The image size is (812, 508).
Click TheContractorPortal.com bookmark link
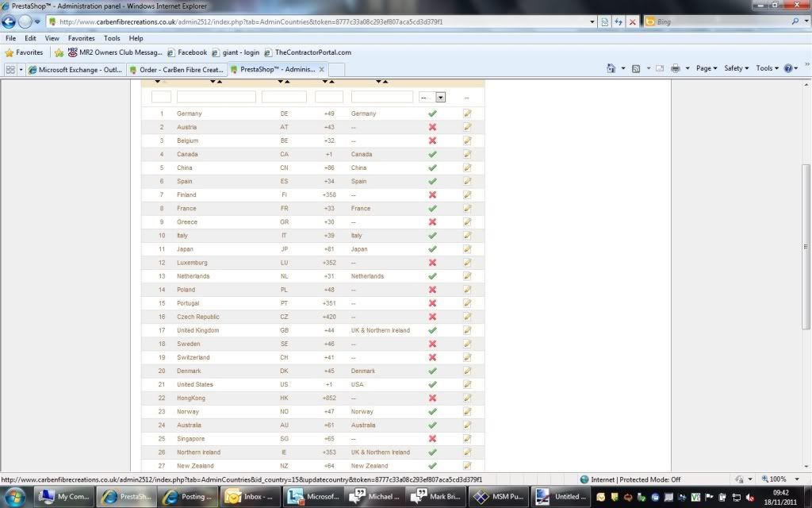[308, 52]
